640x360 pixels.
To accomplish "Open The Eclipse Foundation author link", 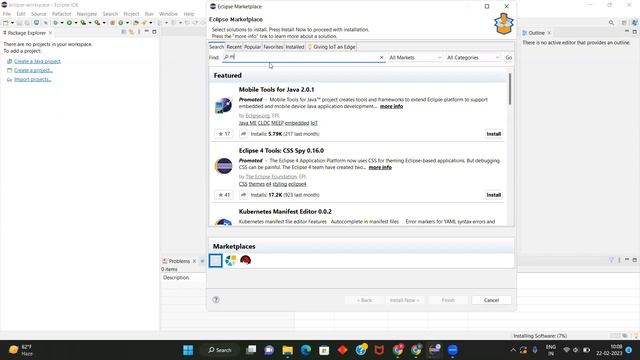I will [x=271, y=177].
